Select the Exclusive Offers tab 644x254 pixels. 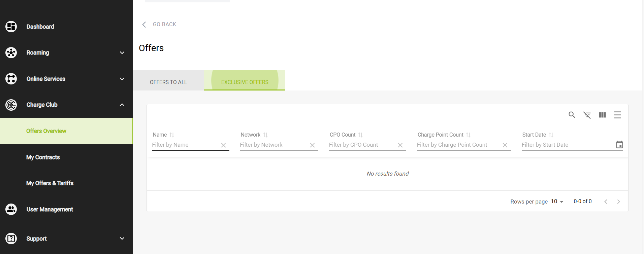245,80
